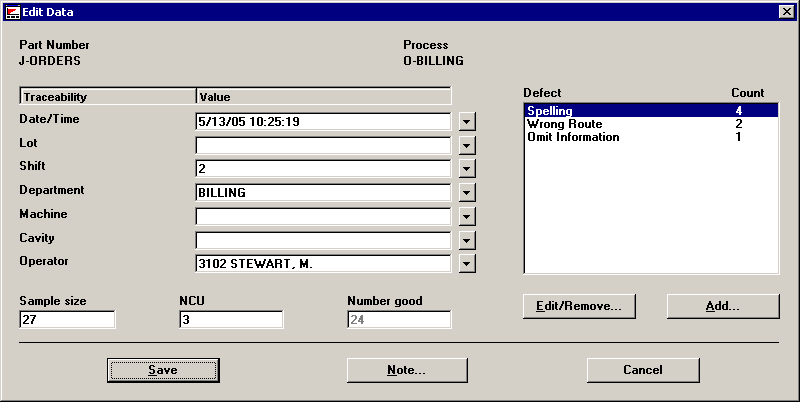Click the Edit Data title bar icon

point(12,11)
